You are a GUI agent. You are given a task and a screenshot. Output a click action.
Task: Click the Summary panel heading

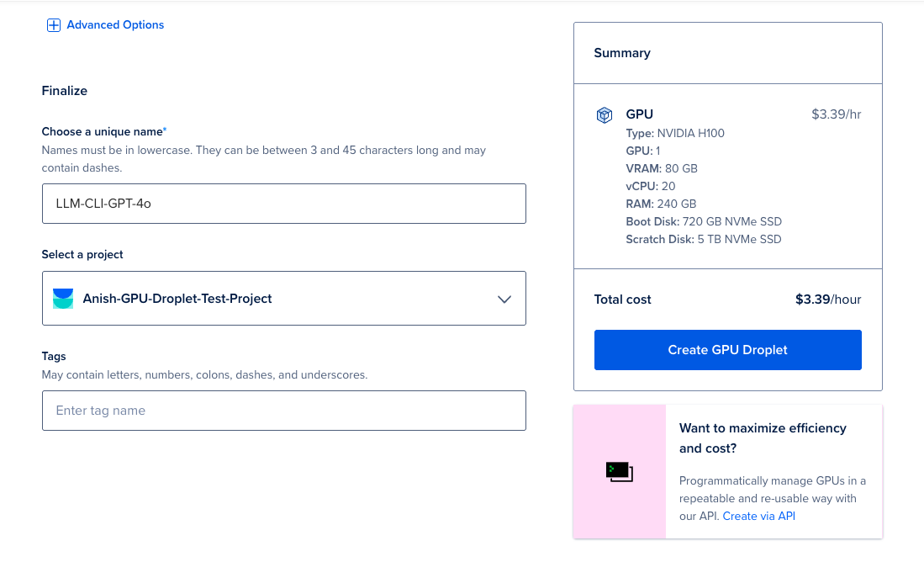pos(622,53)
